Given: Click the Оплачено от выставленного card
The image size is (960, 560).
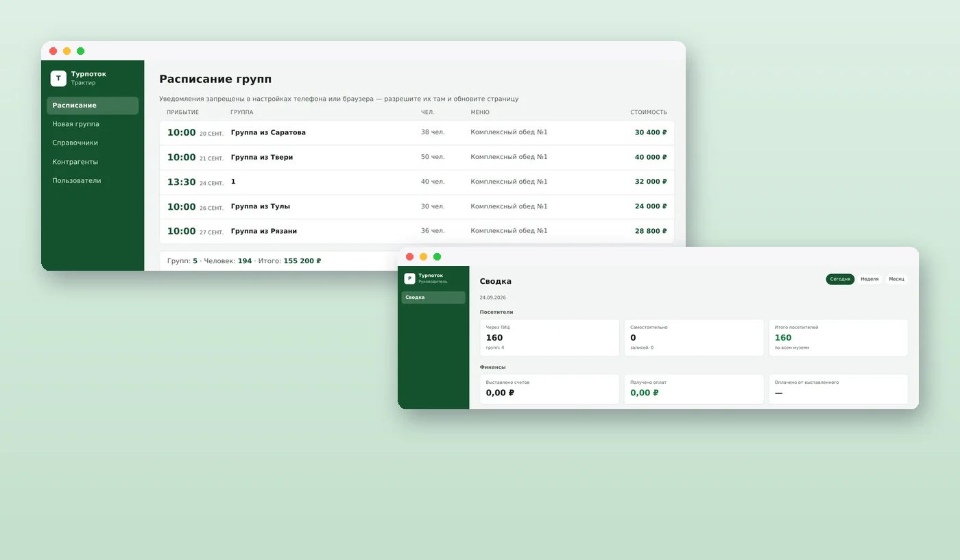Looking at the screenshot, I should coord(838,389).
